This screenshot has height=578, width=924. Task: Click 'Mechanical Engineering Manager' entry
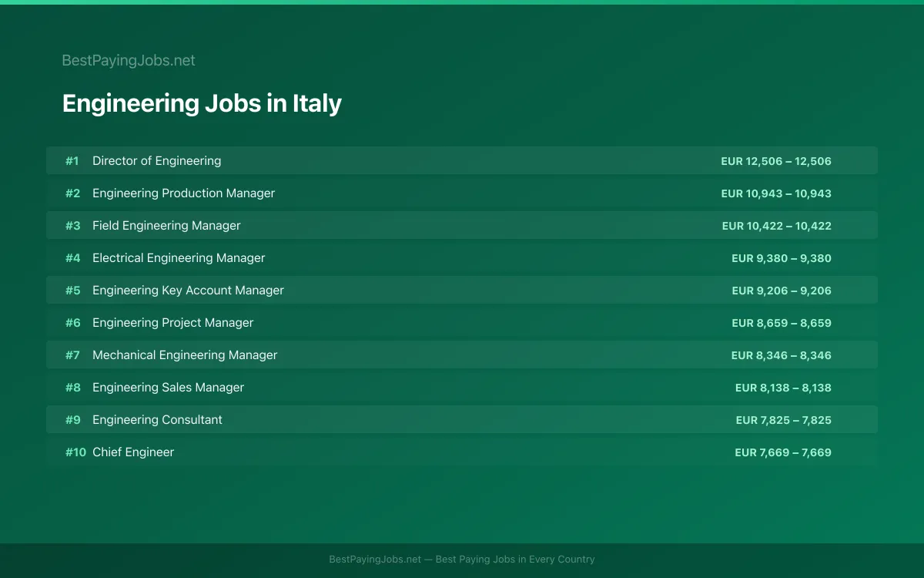pos(185,355)
